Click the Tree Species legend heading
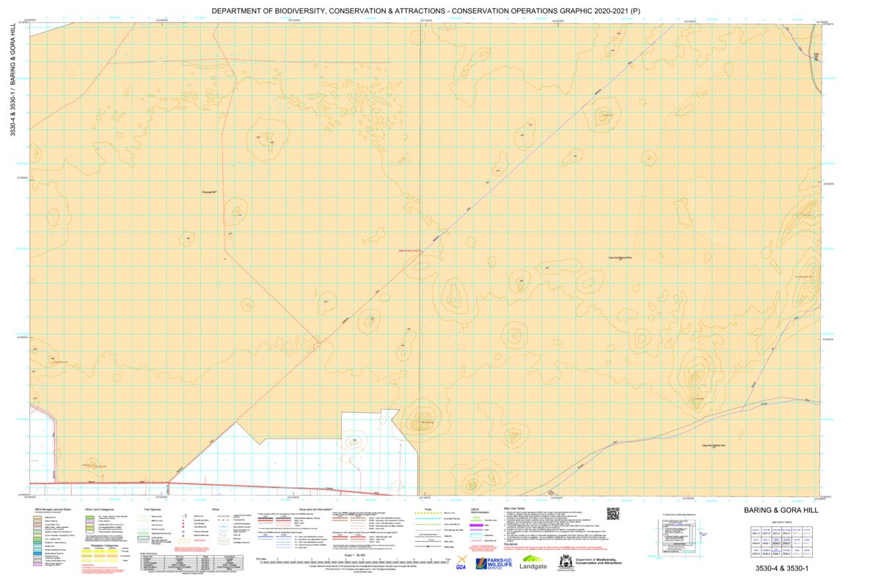This screenshot has height=588, width=878. coord(152,509)
